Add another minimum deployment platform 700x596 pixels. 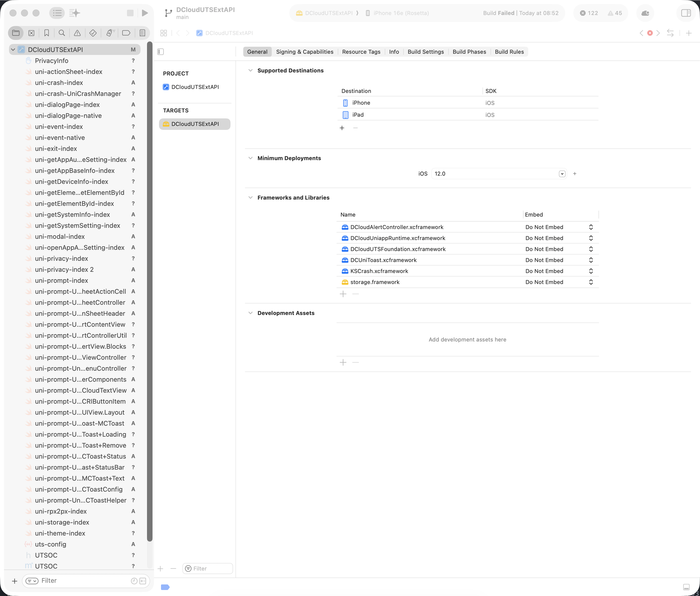(x=575, y=173)
